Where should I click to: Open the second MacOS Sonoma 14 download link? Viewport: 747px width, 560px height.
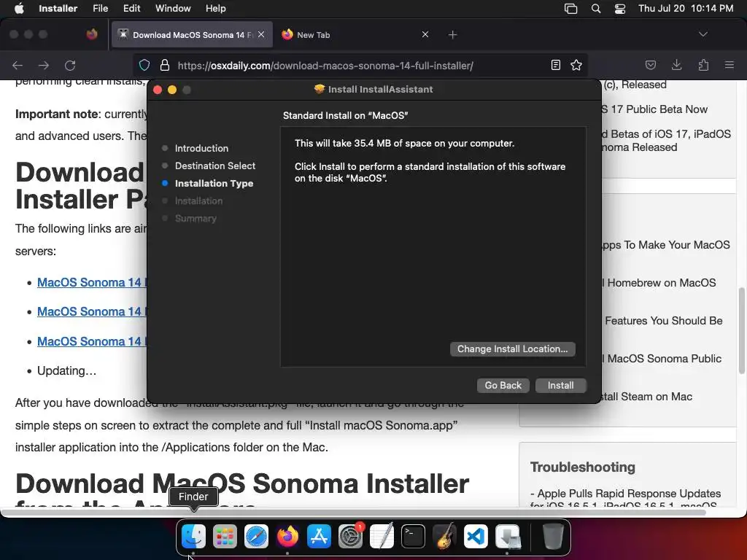coord(92,311)
